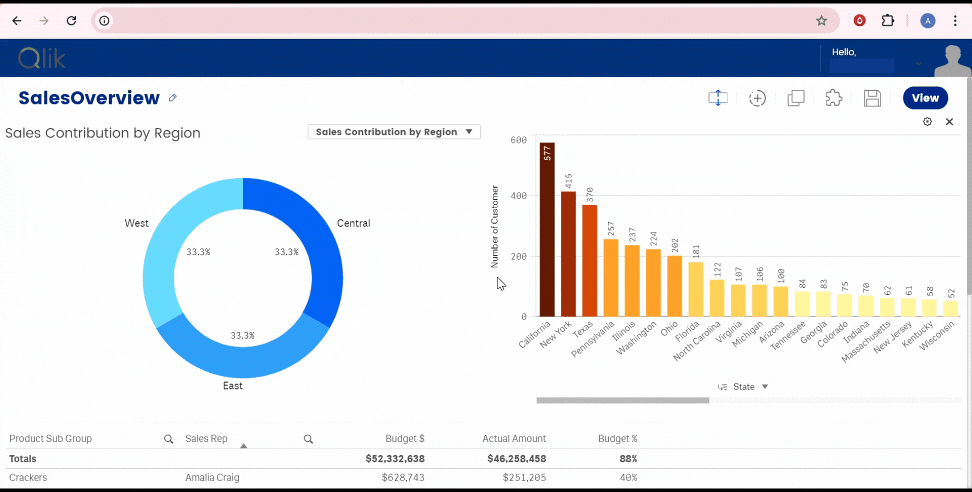Screen dimensions: 972x492
Task: Click the resize layout icon in toolbar
Action: pos(717,98)
